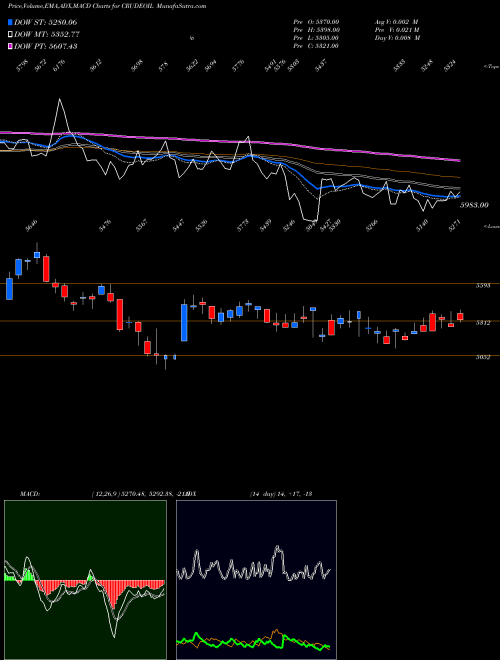Click the 'Pre H: 5398.00' high value
500x660 pixels.
coord(316,30)
